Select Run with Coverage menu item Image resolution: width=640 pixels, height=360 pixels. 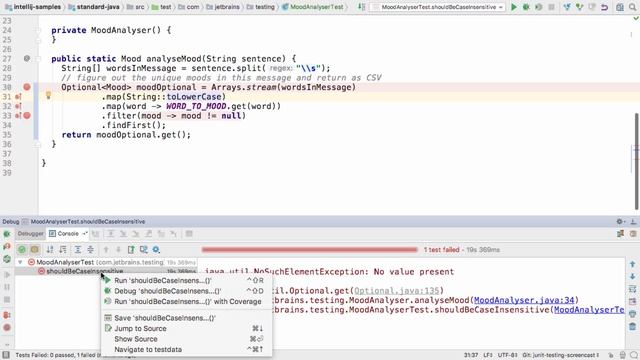click(186, 302)
